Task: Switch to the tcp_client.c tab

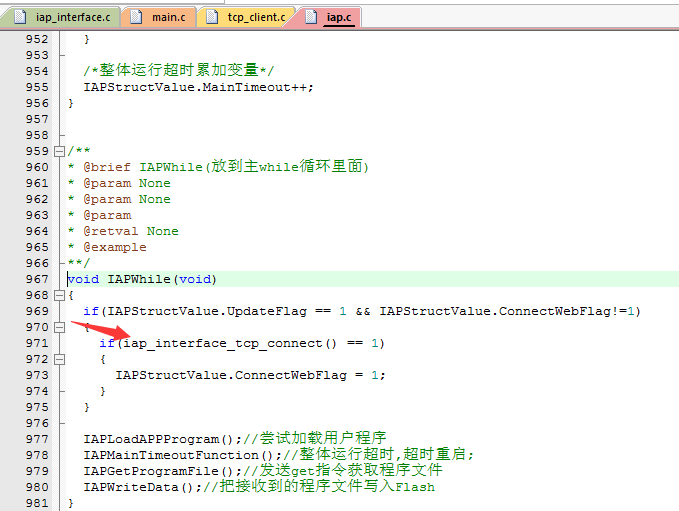Action: 246,17
